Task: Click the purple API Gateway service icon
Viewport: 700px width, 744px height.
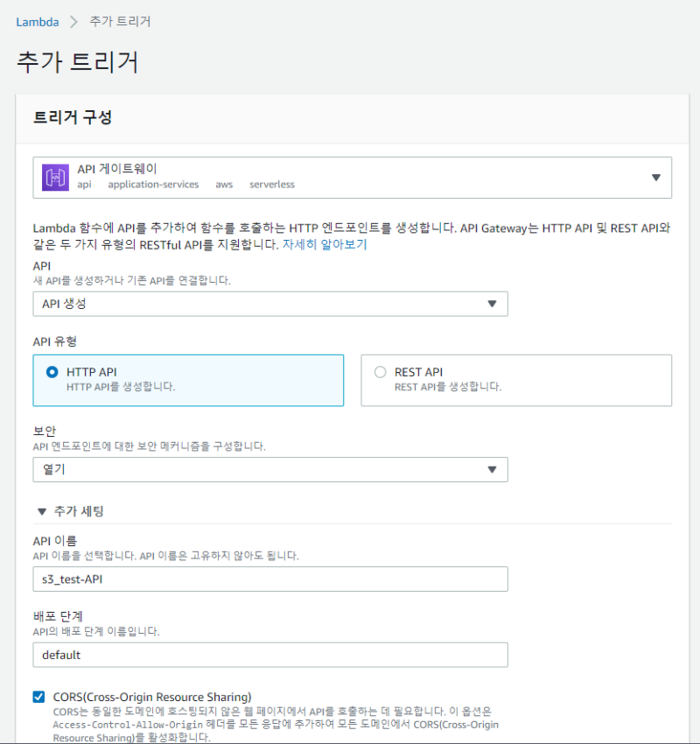Action: point(55,177)
